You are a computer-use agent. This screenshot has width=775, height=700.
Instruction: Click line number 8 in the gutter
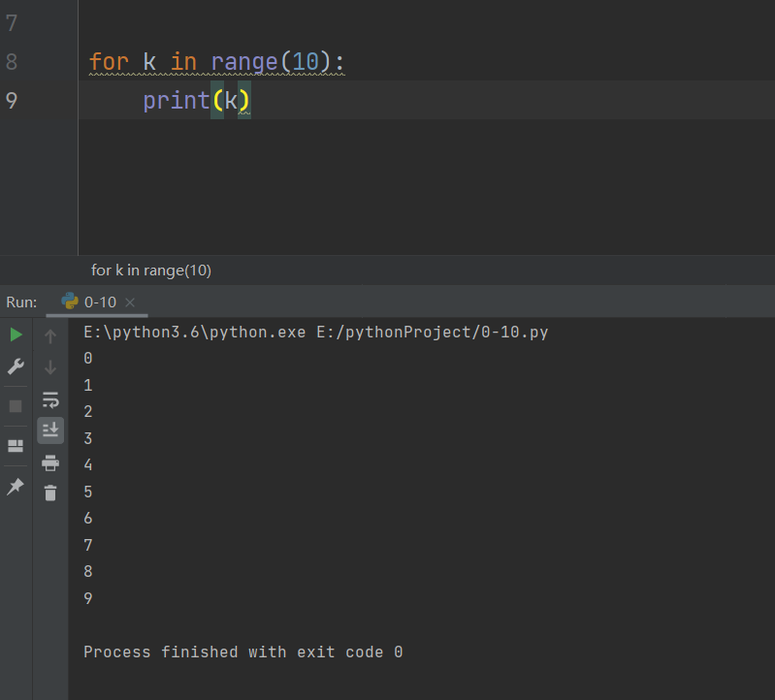coord(12,62)
